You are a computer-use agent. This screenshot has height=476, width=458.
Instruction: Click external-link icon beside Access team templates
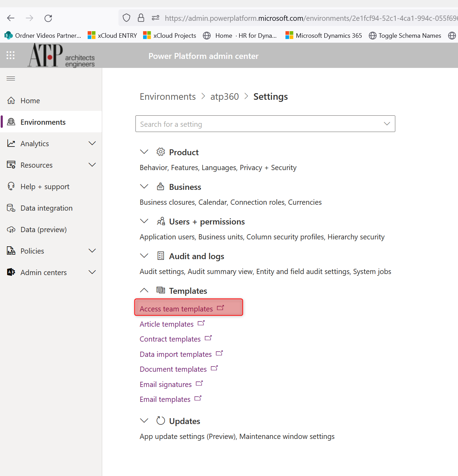pos(221,308)
